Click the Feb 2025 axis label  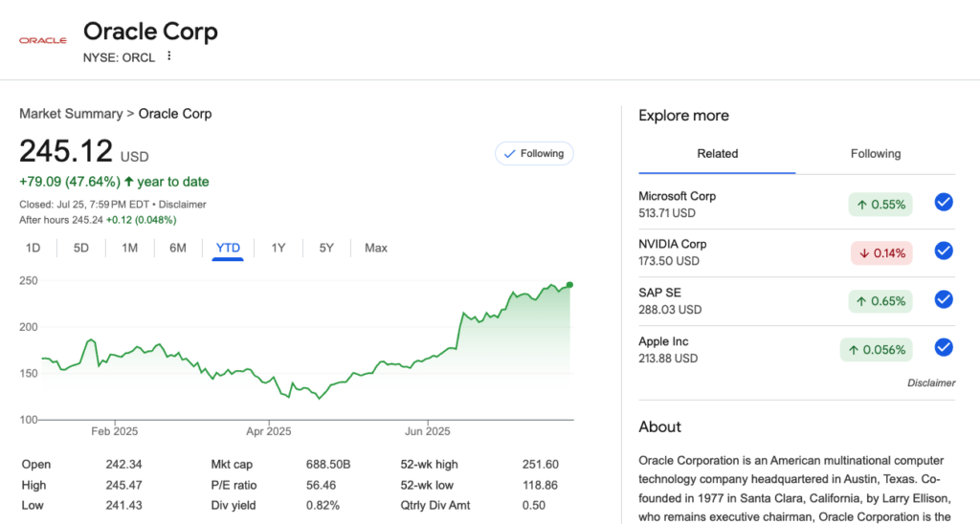tap(115, 431)
